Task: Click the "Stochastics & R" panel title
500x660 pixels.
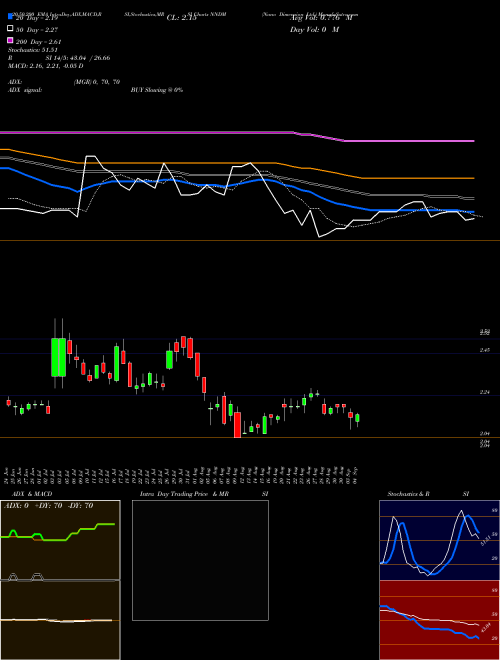Action: (x=408, y=494)
